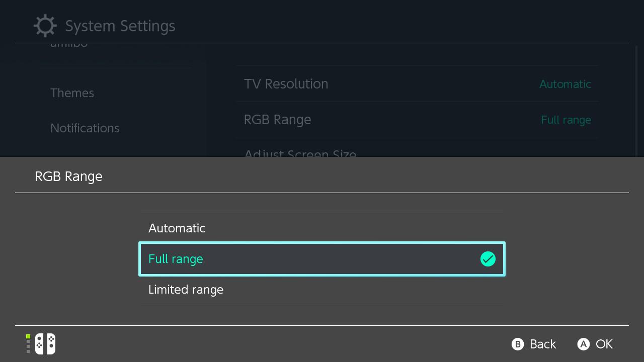The width and height of the screenshot is (644, 362).
Task: Select Themes in the sidebar
Action: coord(72,93)
